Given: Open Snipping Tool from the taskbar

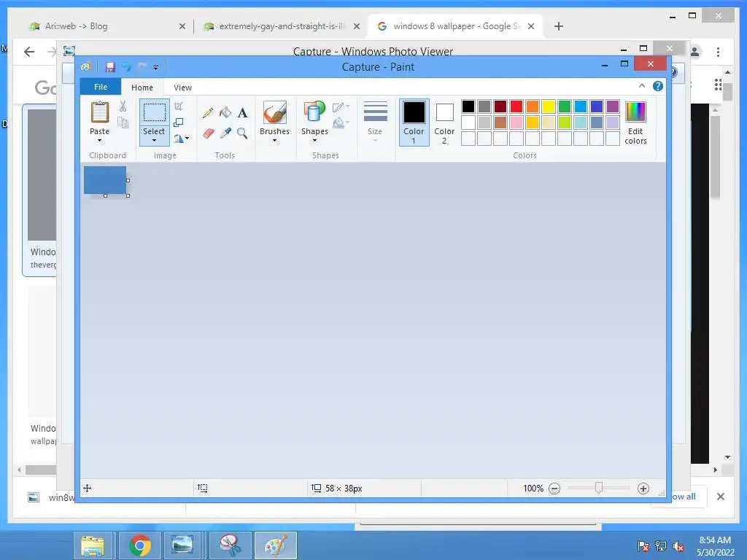Looking at the screenshot, I should tap(230, 545).
